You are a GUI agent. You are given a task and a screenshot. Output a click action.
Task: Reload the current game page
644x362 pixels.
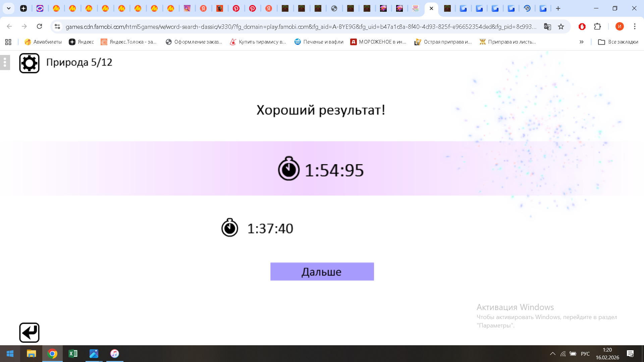40,26
